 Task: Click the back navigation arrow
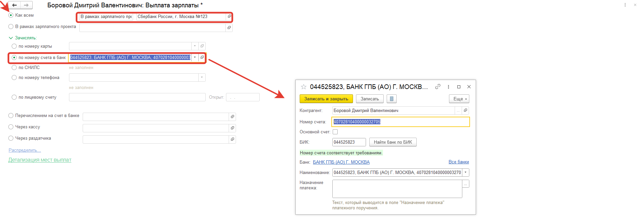14,5
